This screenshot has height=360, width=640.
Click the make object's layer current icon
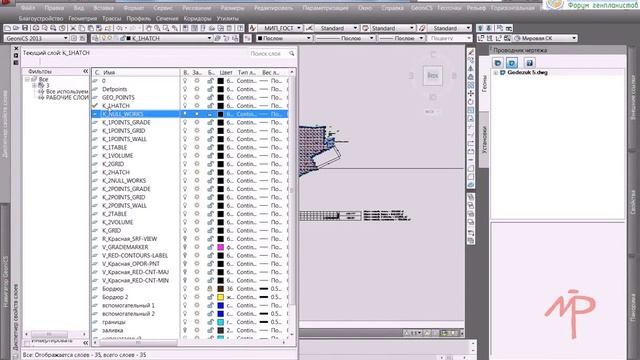218,38
